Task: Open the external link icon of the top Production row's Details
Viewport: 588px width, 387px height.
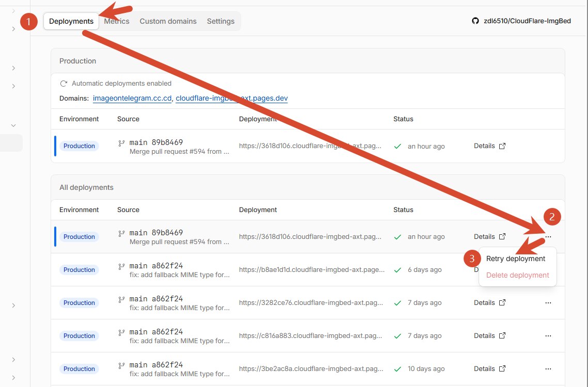Action: click(x=502, y=146)
